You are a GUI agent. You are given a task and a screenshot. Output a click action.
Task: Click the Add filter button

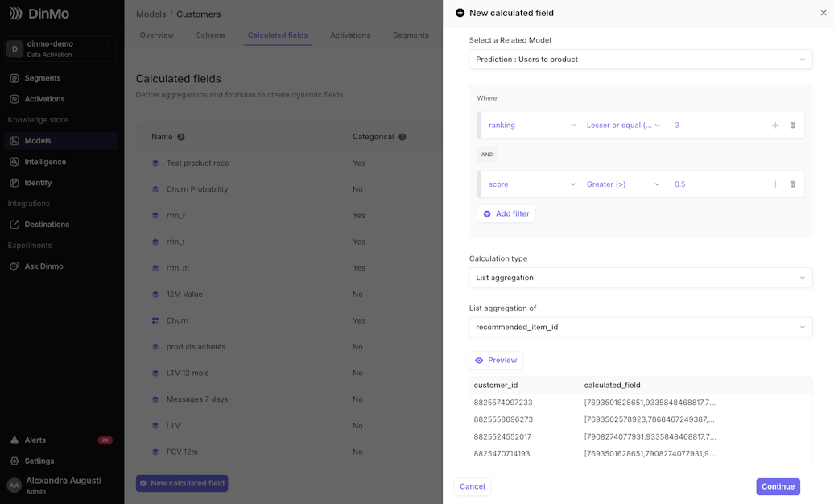point(506,213)
